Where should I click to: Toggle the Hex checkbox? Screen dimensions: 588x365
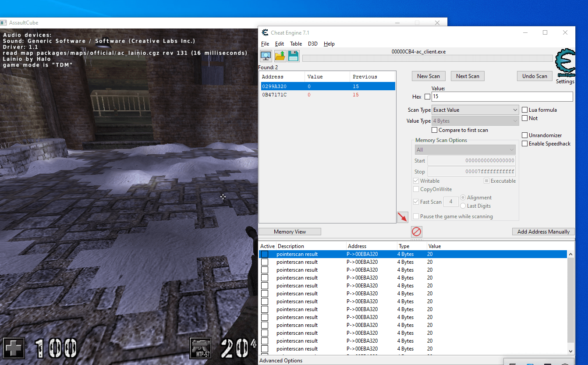[427, 97]
